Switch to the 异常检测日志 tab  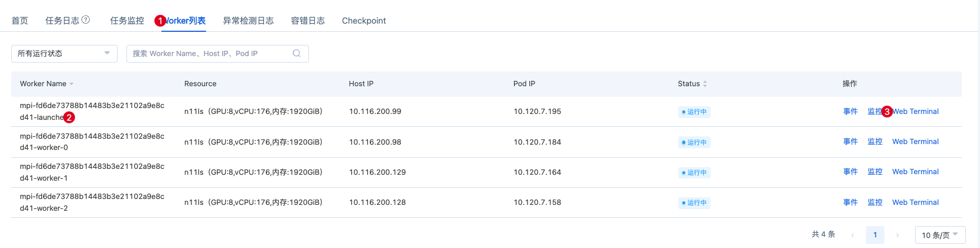(248, 21)
